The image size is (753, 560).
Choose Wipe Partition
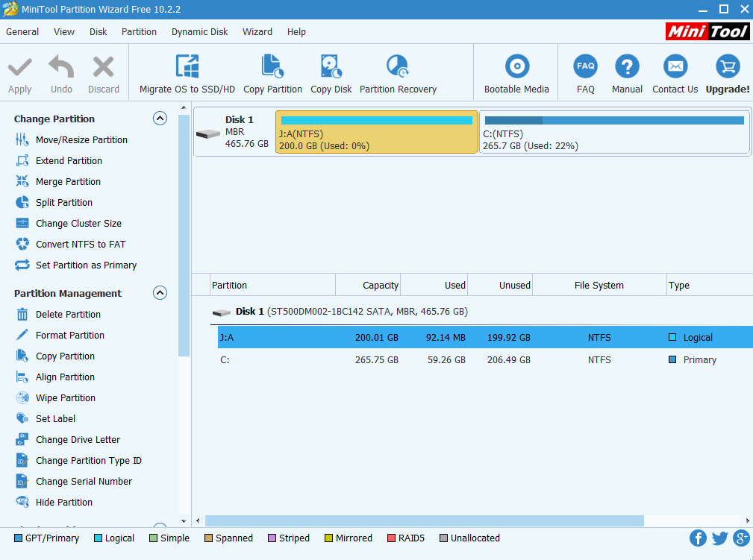tap(55, 397)
